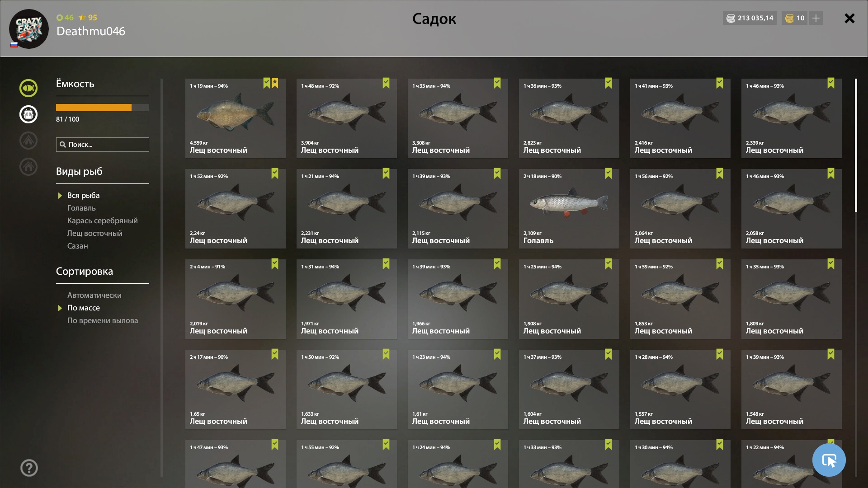Click the level indicator 46
868x488 pixels.
[65, 18]
